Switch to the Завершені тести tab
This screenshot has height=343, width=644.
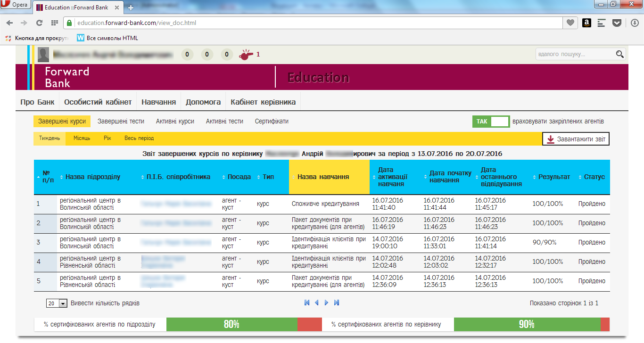click(121, 121)
